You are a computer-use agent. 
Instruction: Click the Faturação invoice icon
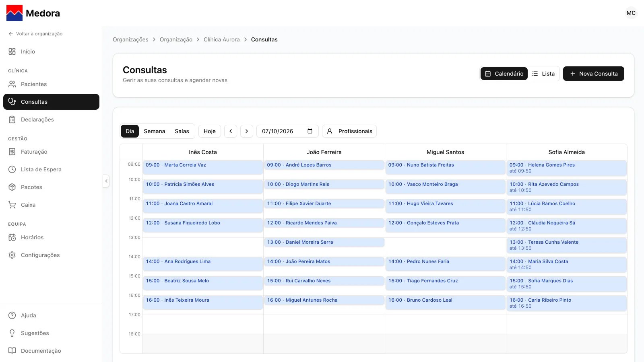[x=12, y=152]
